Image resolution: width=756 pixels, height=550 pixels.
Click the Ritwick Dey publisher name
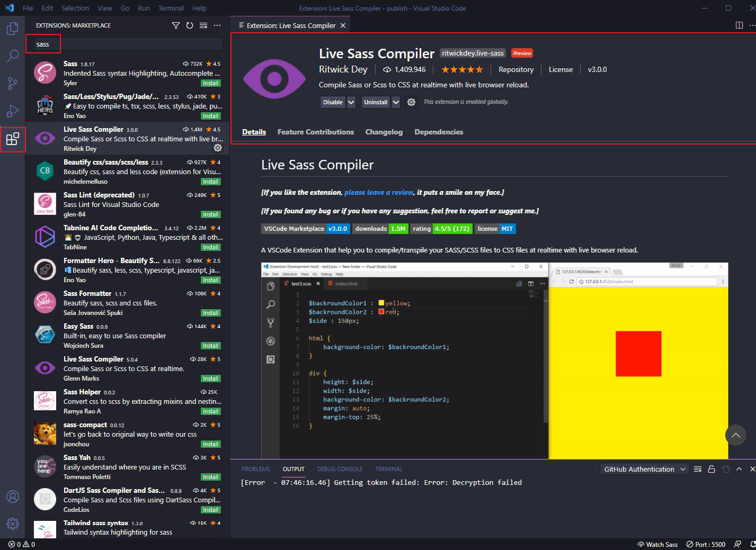pyautogui.click(x=343, y=69)
